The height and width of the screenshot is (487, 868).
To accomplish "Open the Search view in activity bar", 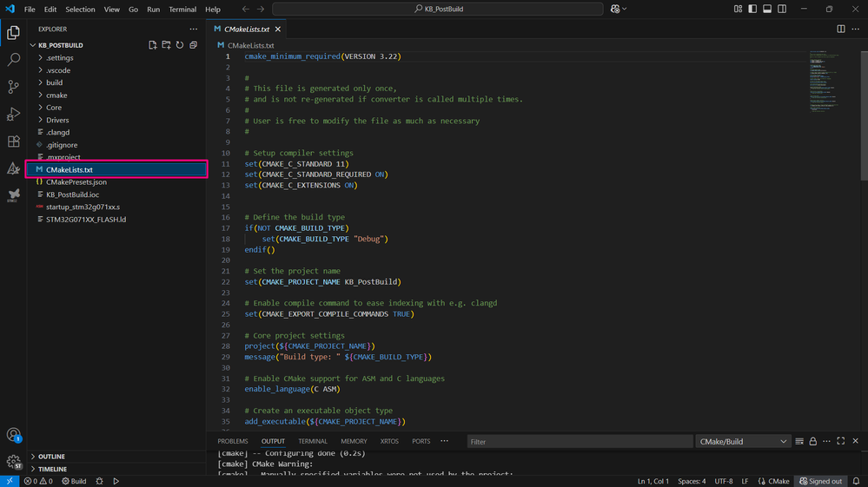I will coord(13,59).
